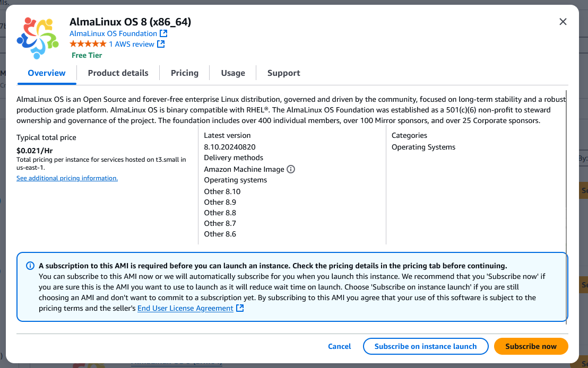Show info for Amazon Machine Image
This screenshot has height=368, width=588.
click(290, 169)
